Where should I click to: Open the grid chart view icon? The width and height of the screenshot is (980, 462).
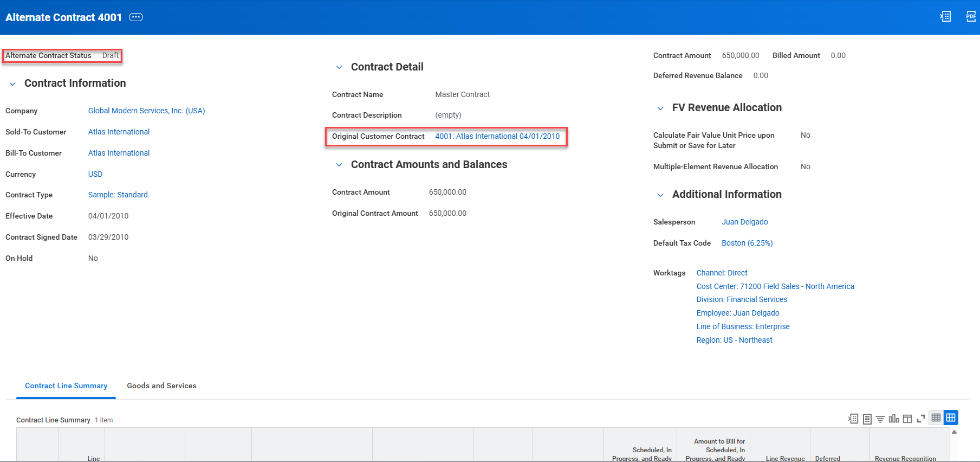[x=894, y=419]
